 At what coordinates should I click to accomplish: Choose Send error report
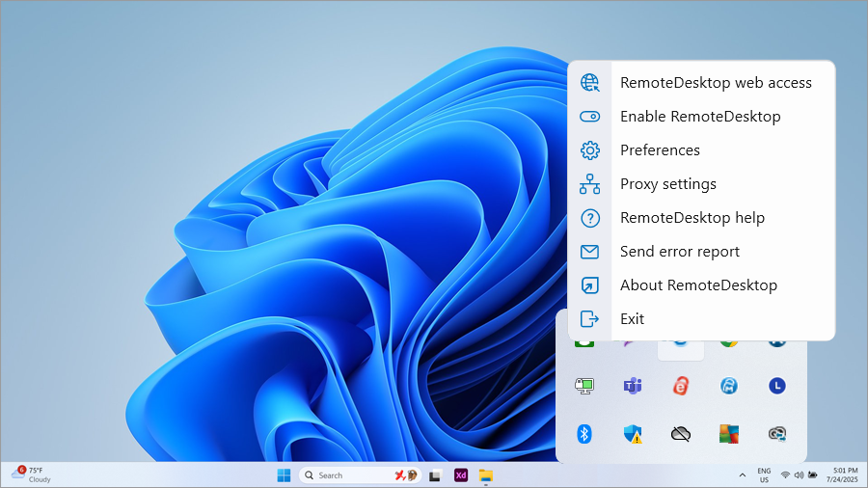pos(701,251)
